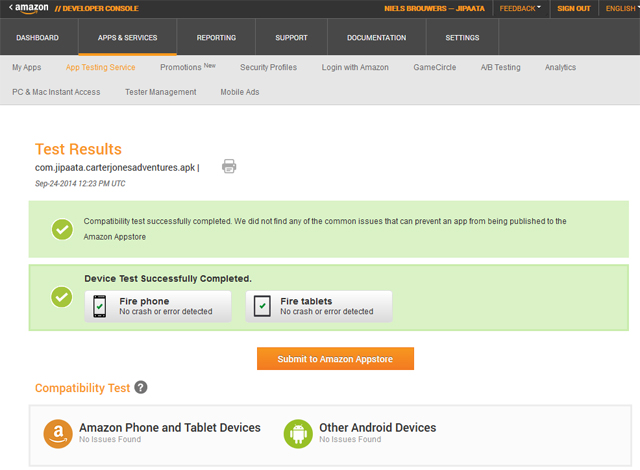Click the Niels Brouwers – Jipaata account name
640x470 pixels.
[x=434, y=8]
